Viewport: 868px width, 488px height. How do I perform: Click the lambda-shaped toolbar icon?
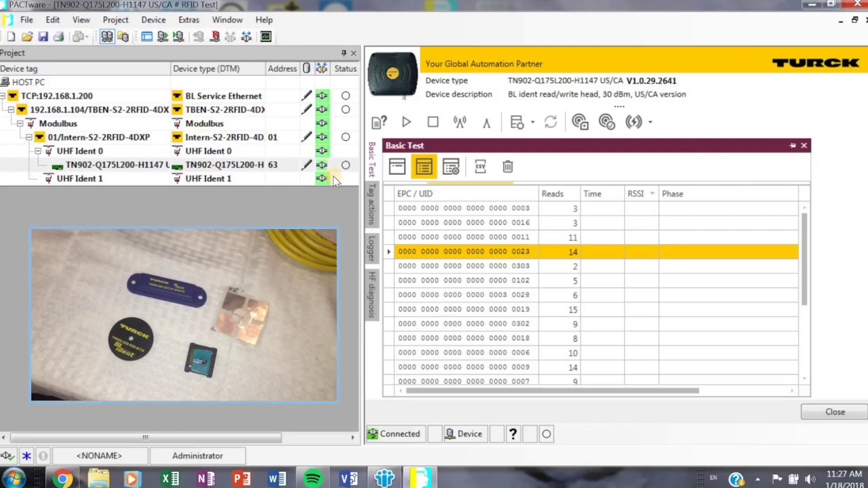click(486, 123)
